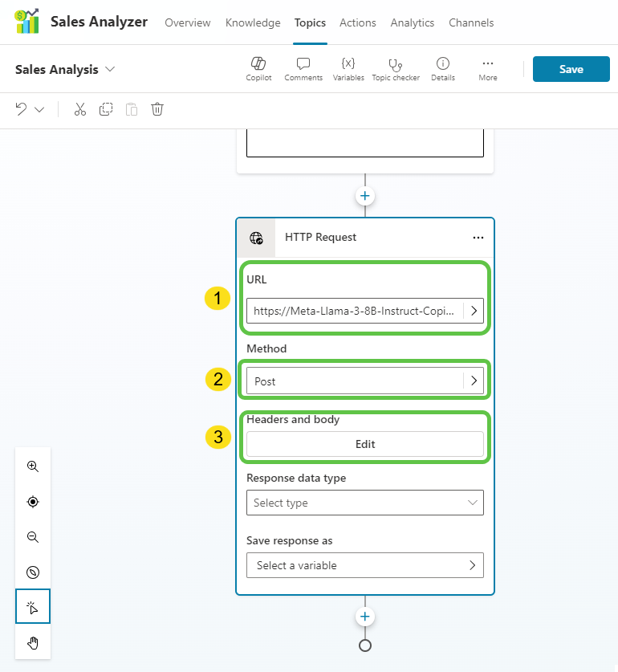This screenshot has height=672, width=618.
Task: Expand the Sales Analysis topic dropdown
Action: [x=110, y=69]
